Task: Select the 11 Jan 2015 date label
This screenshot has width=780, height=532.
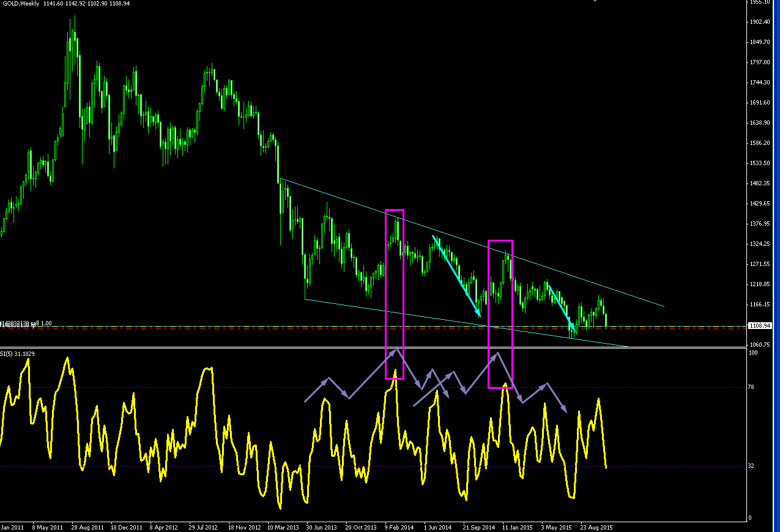Action: coord(518,526)
